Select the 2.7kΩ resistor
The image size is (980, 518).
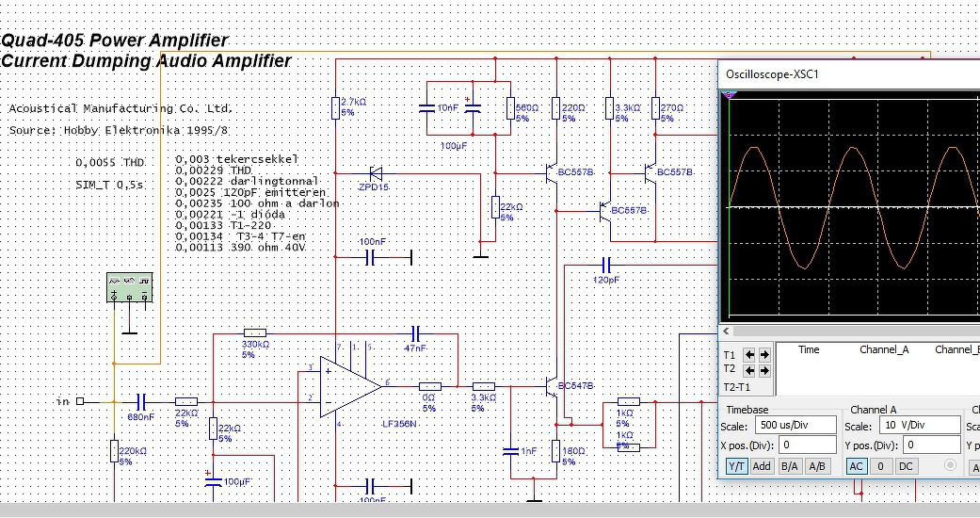pos(336,107)
